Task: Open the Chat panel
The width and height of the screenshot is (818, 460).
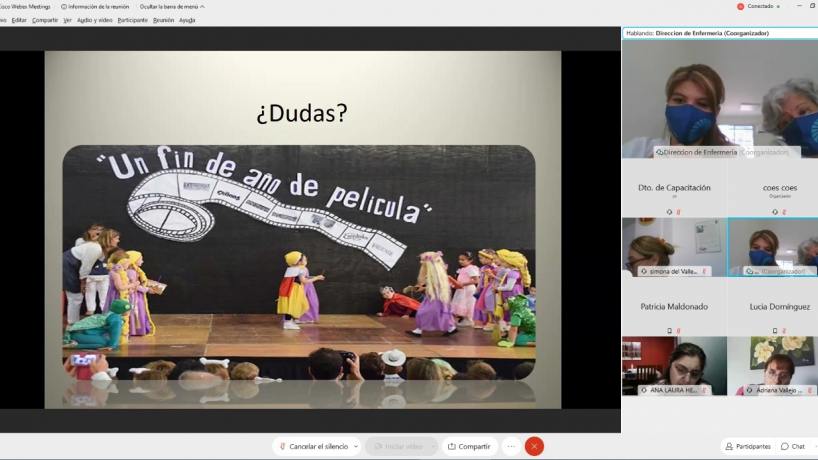Action: [793, 446]
